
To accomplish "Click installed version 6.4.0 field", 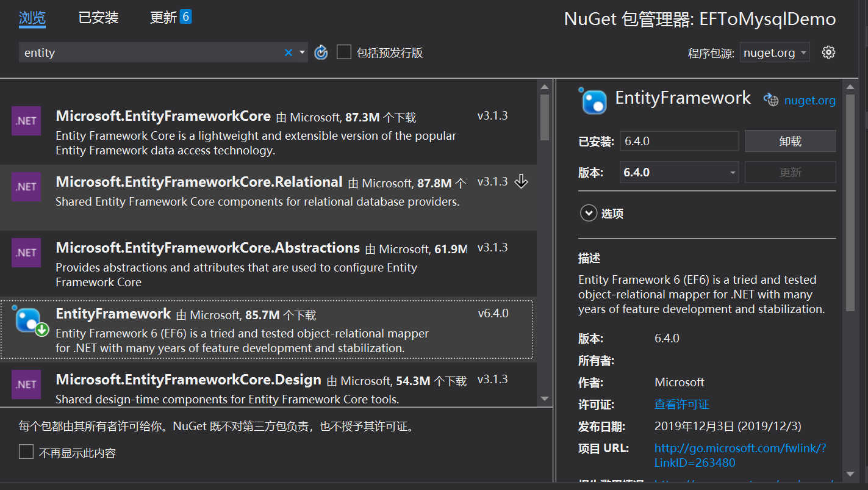I will pos(679,141).
